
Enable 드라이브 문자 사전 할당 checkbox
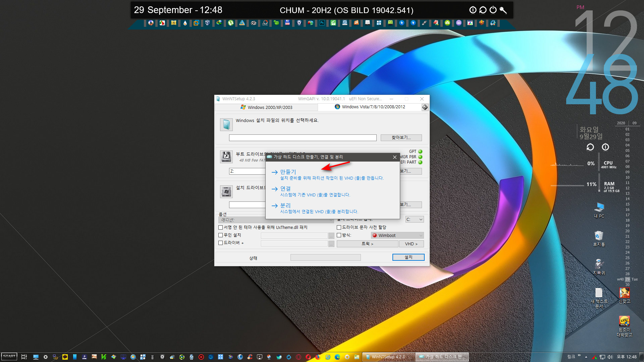click(x=339, y=228)
